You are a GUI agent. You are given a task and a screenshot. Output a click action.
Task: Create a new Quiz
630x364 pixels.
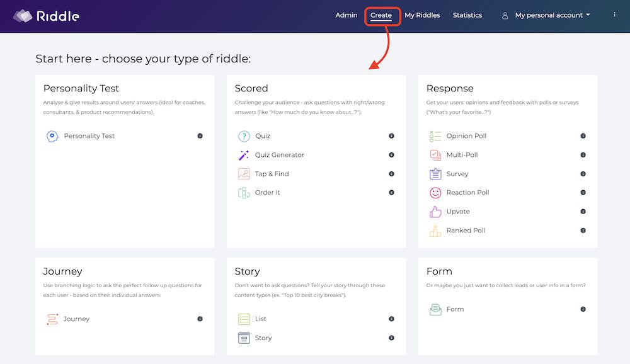(263, 136)
